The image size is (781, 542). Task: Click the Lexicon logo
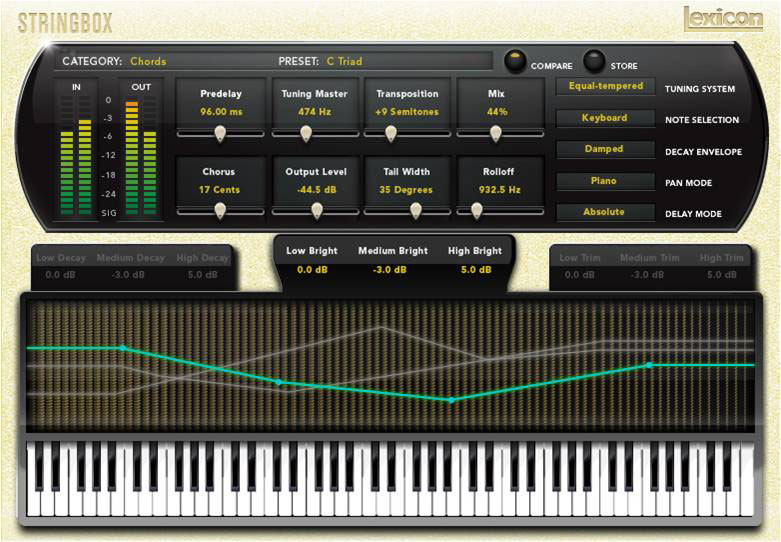pos(722,18)
